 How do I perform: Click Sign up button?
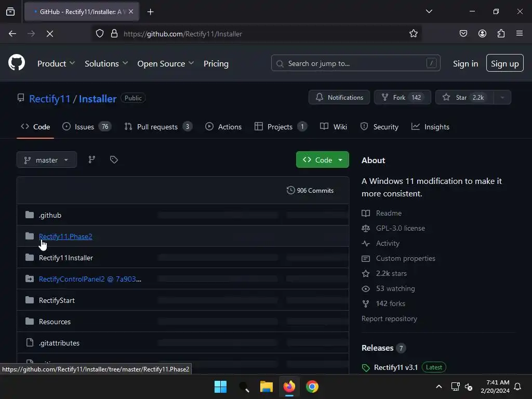[504, 63]
